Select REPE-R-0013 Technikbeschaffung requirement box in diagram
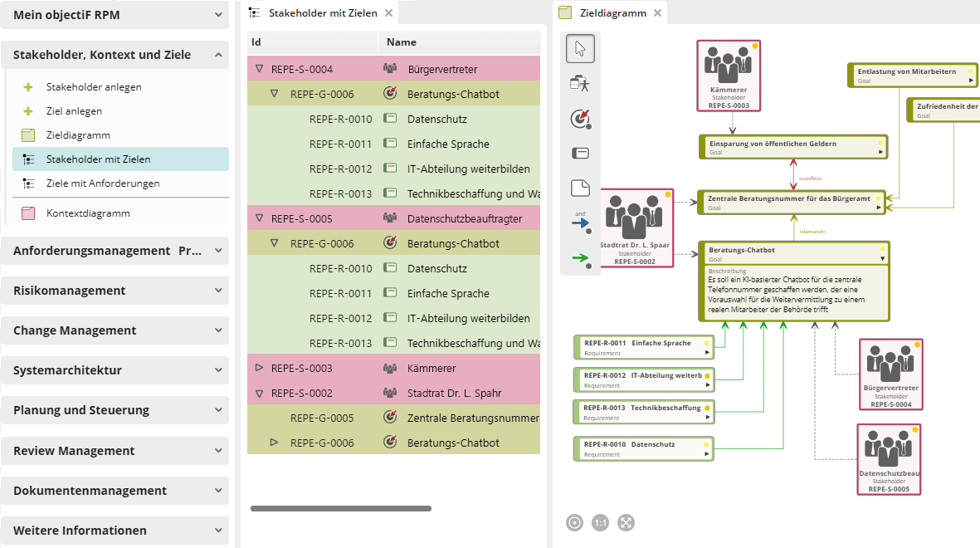 pyautogui.click(x=644, y=412)
